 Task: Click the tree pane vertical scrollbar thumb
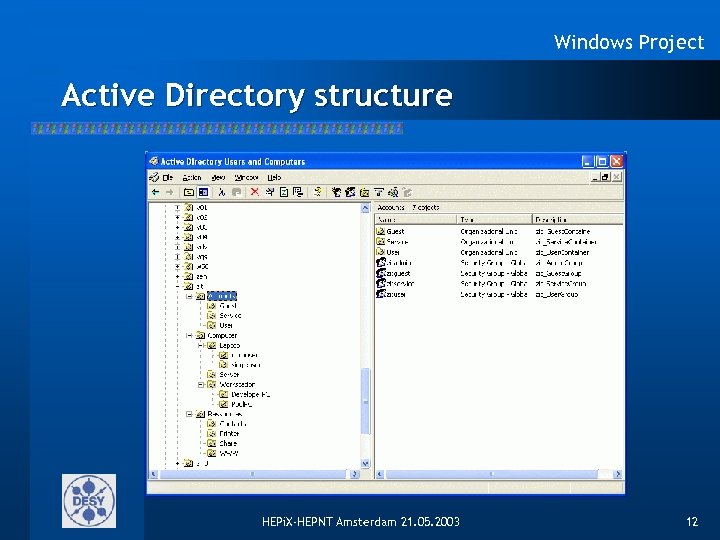pyautogui.click(x=366, y=401)
